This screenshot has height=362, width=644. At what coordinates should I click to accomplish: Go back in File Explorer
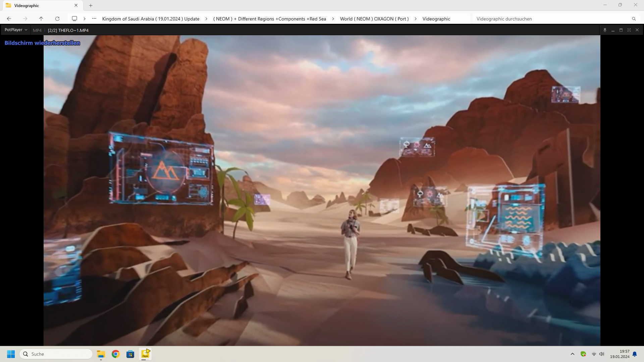tap(9, 19)
